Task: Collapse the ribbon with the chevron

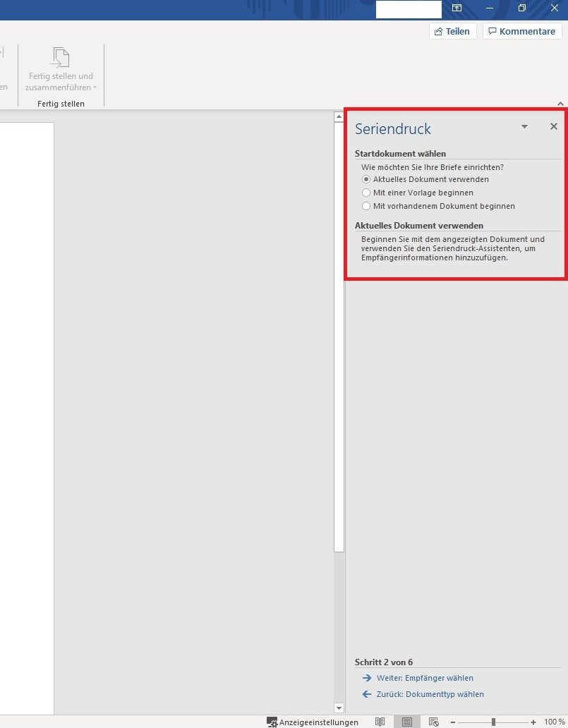Action: click(x=560, y=104)
